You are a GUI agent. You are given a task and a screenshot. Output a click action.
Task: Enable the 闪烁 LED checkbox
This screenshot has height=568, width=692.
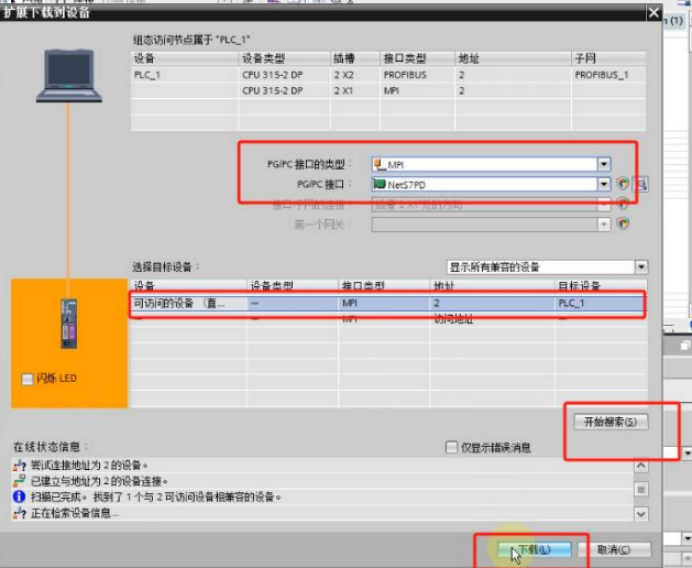pyautogui.click(x=27, y=379)
